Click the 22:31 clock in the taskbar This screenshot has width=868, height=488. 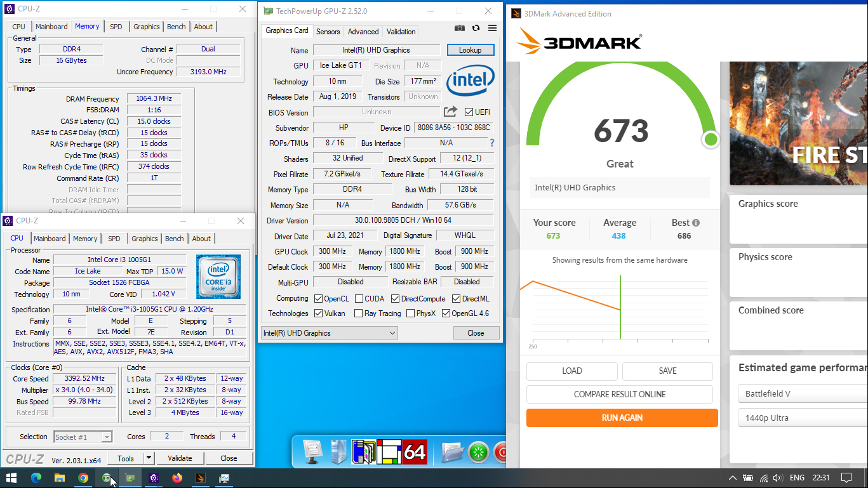pos(821,478)
